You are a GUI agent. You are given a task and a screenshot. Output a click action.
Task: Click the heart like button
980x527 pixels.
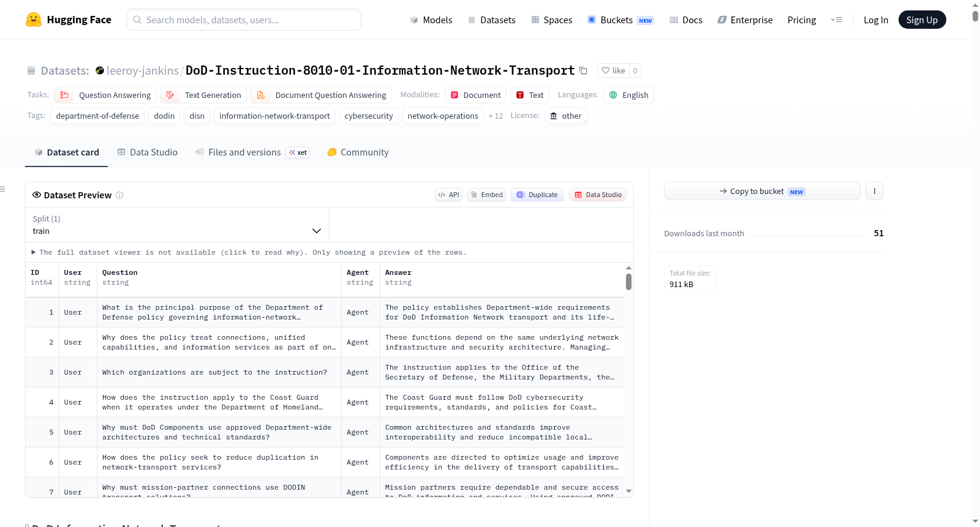tap(613, 70)
